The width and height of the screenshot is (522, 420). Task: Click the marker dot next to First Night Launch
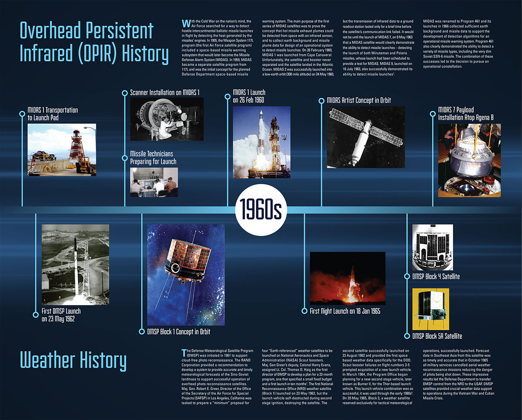click(304, 311)
